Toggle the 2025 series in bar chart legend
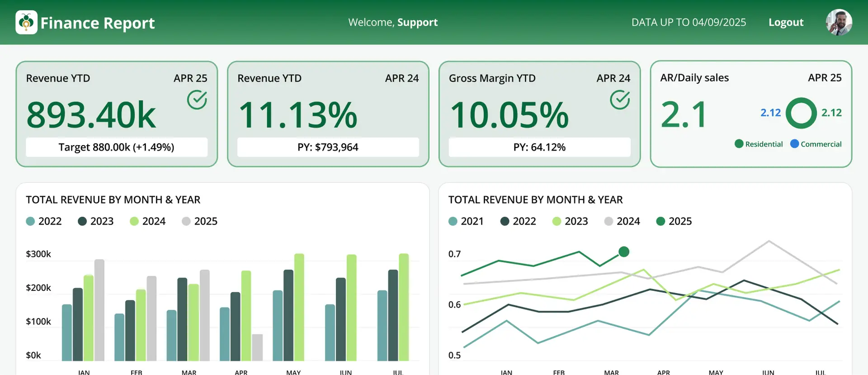The image size is (868, 375). coord(199,221)
